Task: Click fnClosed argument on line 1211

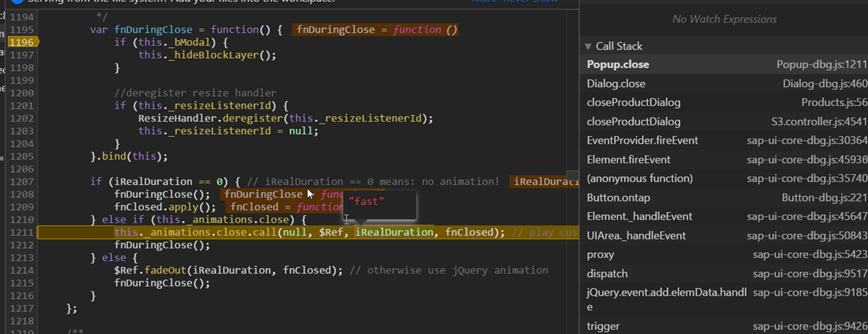Action: coord(469,232)
